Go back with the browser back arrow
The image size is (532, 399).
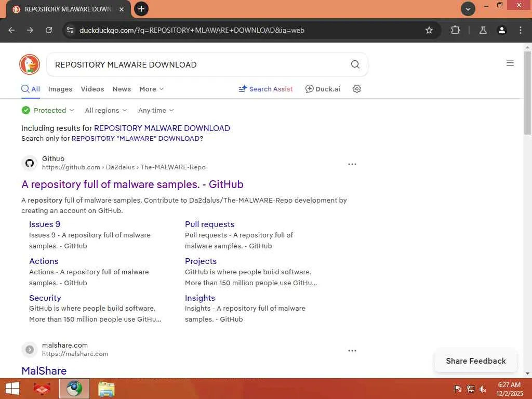click(11, 30)
